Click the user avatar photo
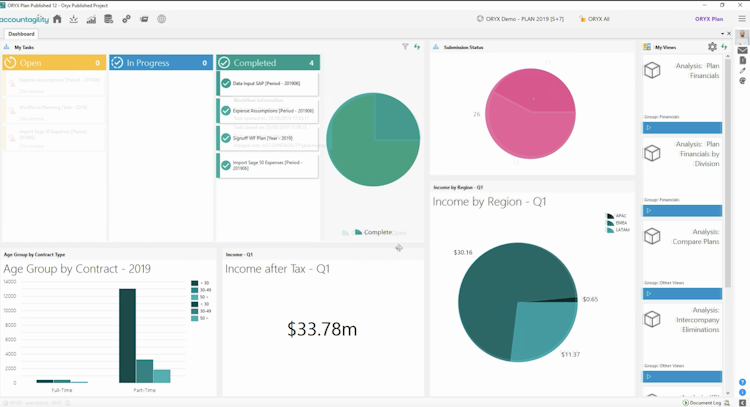The height and width of the screenshot is (407, 750). [x=742, y=35]
